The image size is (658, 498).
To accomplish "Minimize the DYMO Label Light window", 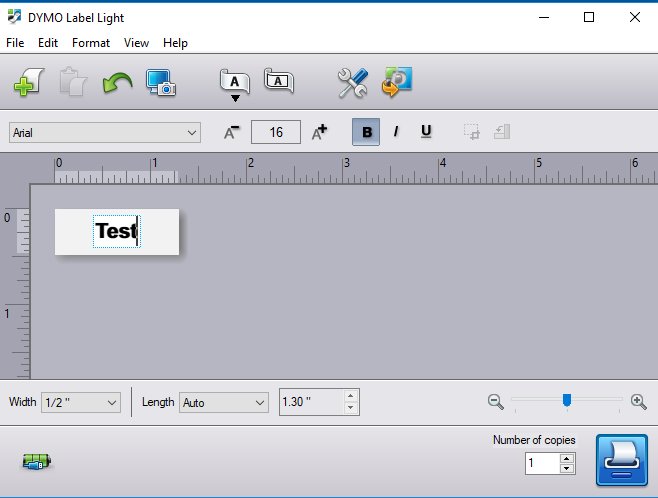I will 544,17.
